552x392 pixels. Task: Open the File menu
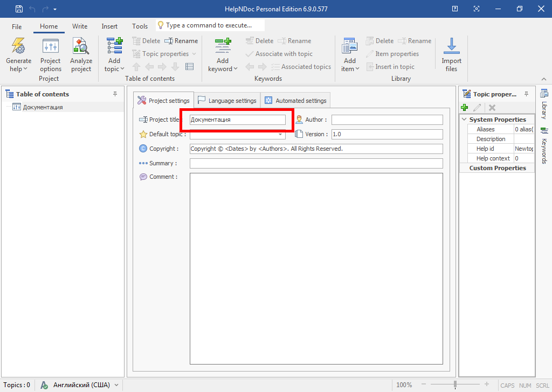tap(17, 26)
